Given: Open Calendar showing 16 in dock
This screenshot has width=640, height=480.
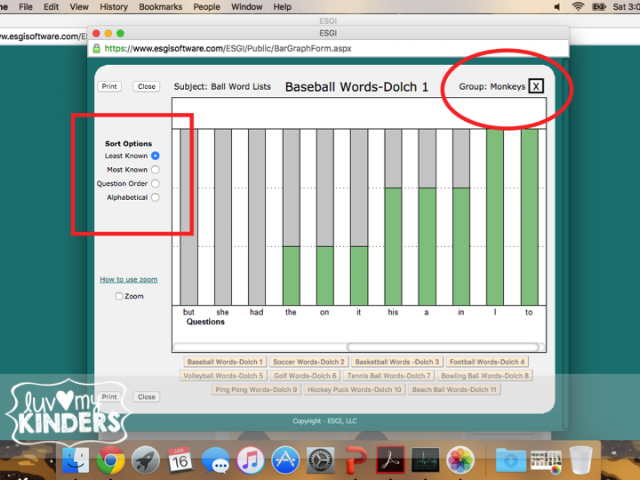Looking at the screenshot, I should click(x=180, y=460).
